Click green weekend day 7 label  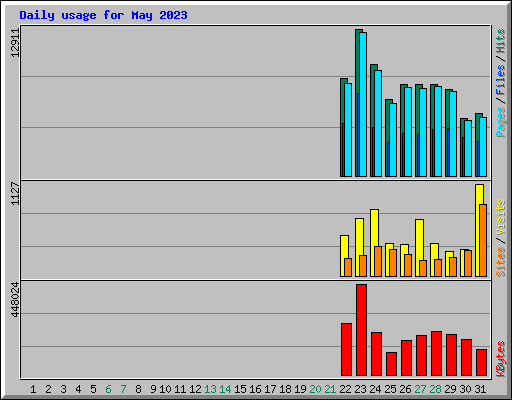point(123,389)
